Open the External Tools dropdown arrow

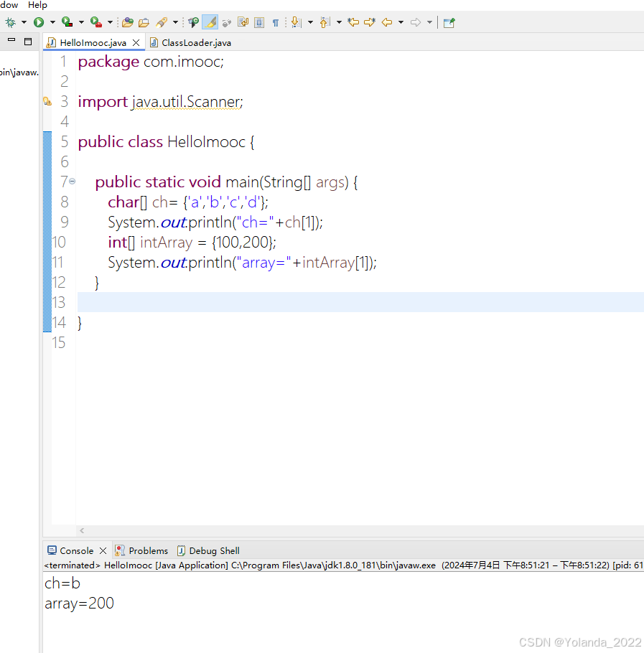110,22
